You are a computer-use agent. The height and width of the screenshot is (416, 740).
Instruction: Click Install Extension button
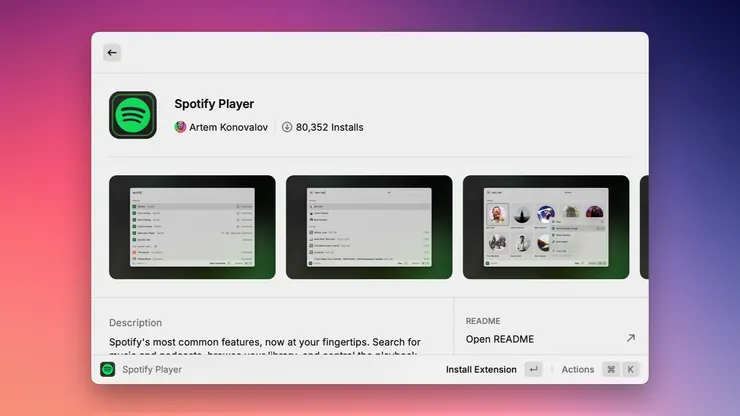481,369
